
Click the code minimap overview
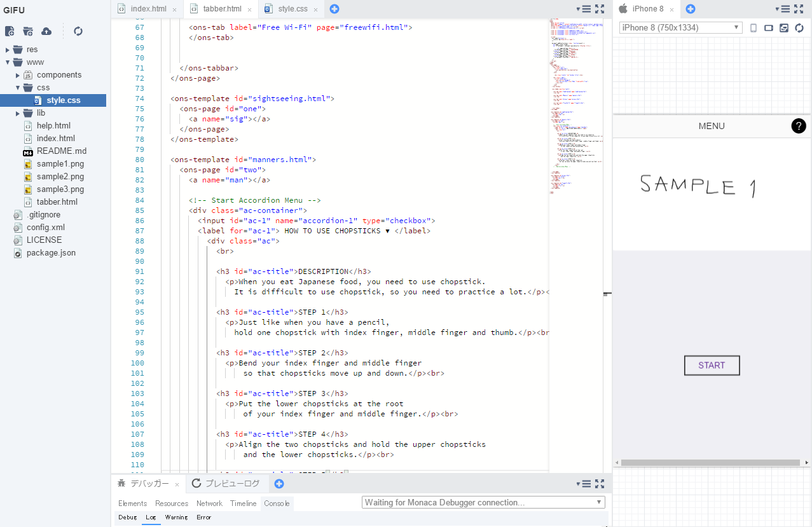[575, 105]
